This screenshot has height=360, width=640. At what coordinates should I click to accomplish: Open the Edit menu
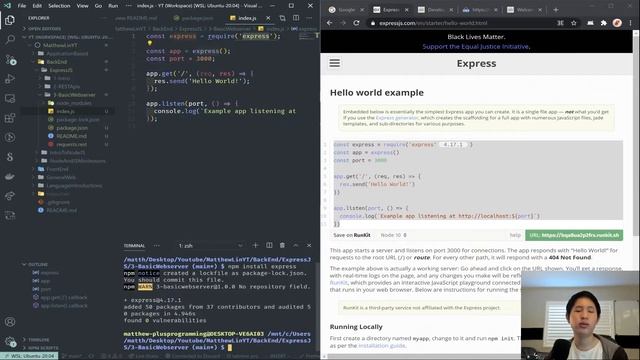(x=37, y=6)
